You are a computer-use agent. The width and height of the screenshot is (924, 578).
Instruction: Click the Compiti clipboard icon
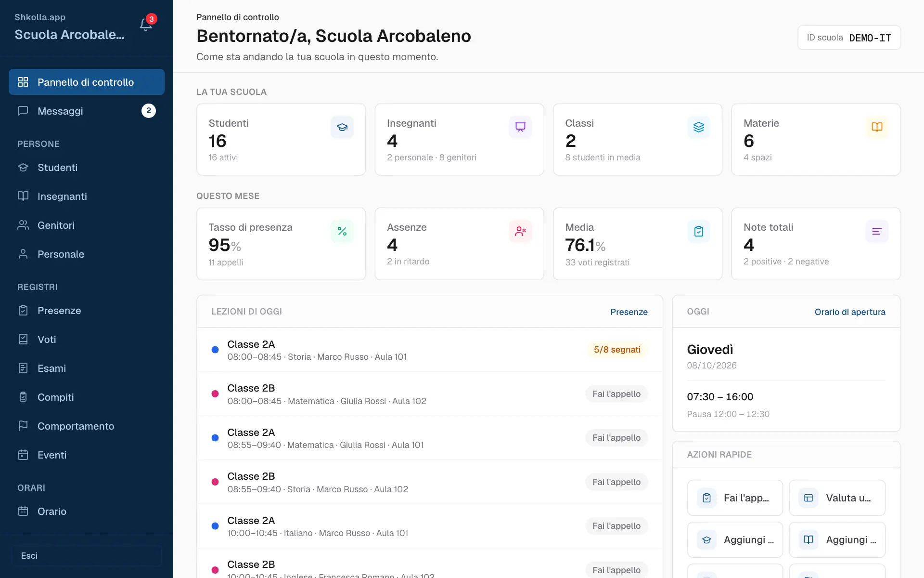point(23,397)
